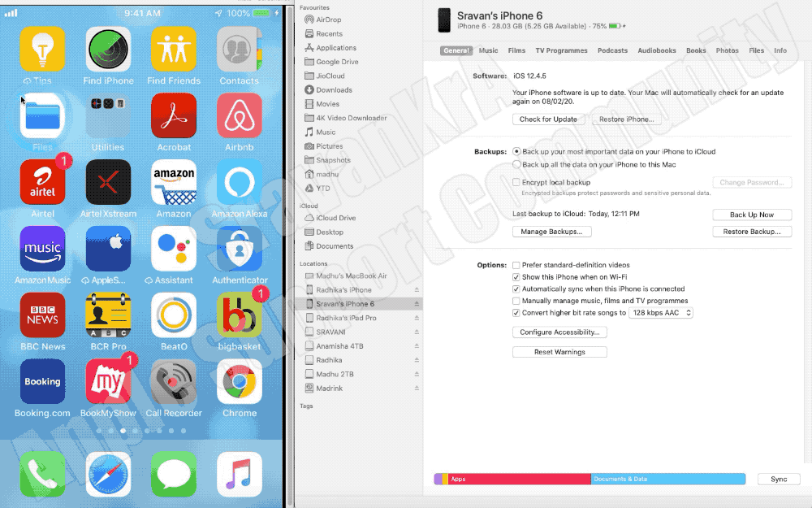Click Documents & Data storage bar segment
Screen dimensions: 812x508
pyautogui.click(x=668, y=479)
